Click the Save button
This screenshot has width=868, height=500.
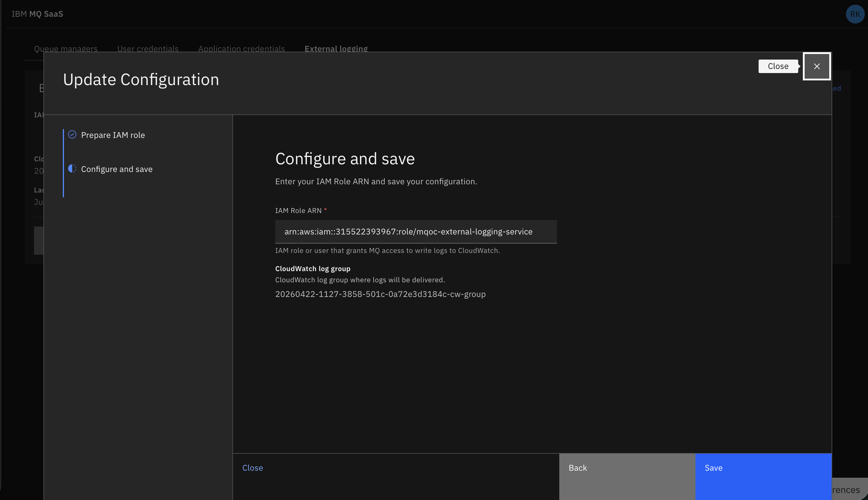(763, 477)
